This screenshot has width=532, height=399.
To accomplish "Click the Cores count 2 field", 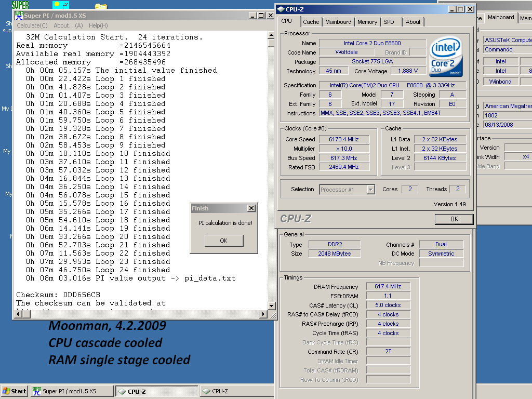I will pos(410,189).
